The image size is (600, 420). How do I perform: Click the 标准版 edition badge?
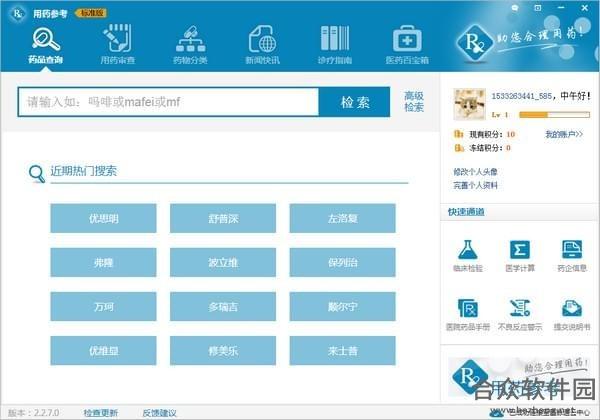tap(92, 13)
